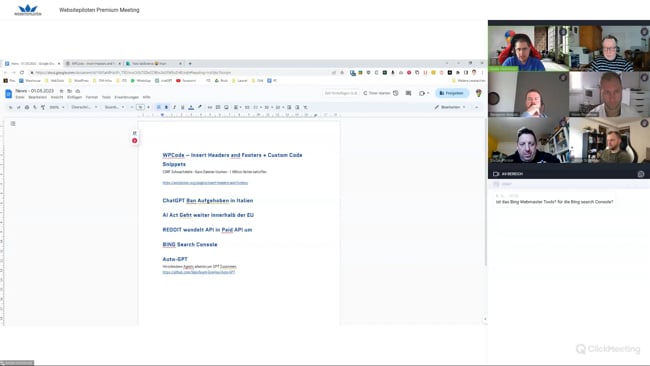
Task: Reload the browser page
Action: [x=22, y=73]
